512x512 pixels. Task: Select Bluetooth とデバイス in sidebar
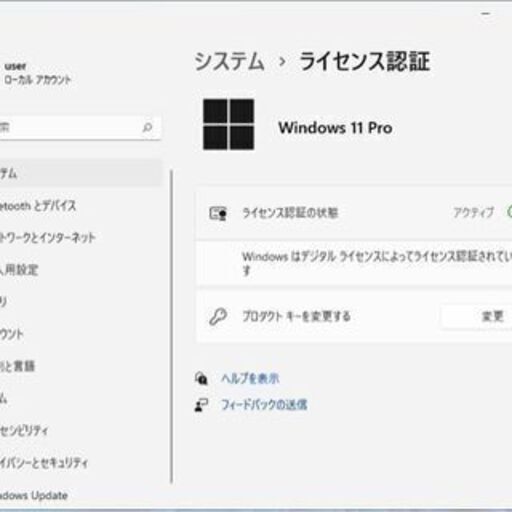(x=38, y=206)
